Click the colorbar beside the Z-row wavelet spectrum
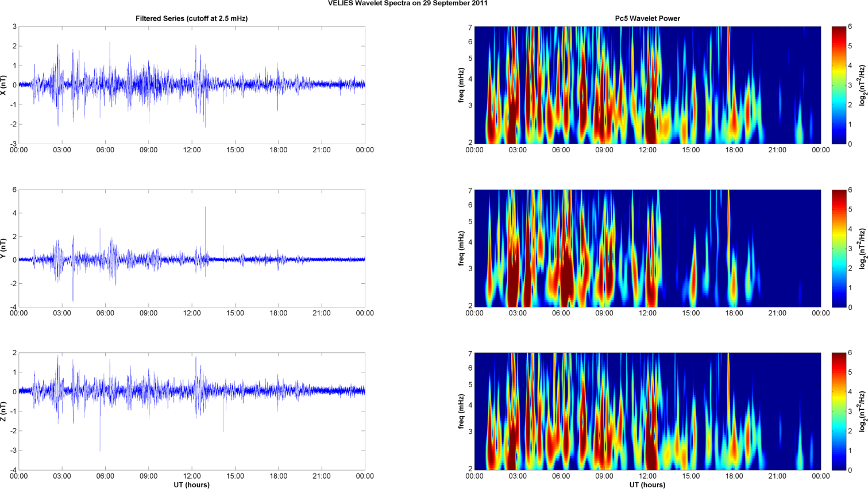868x489 pixels. coord(839,411)
